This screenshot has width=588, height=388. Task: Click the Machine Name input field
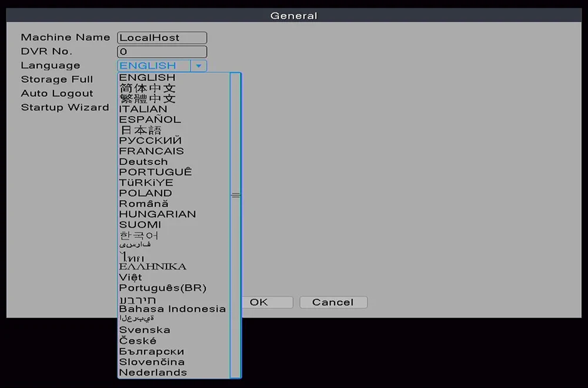click(x=162, y=38)
